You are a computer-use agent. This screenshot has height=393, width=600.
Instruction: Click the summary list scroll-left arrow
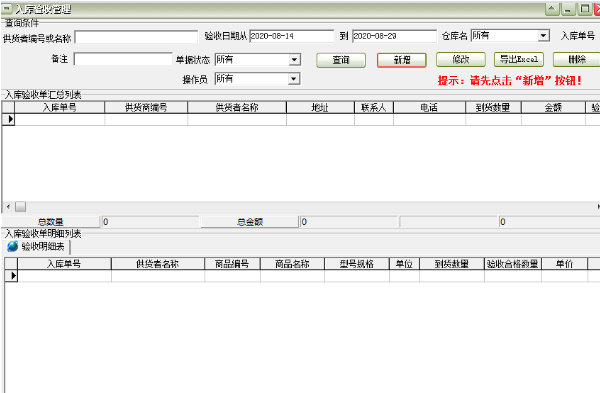coord(8,207)
